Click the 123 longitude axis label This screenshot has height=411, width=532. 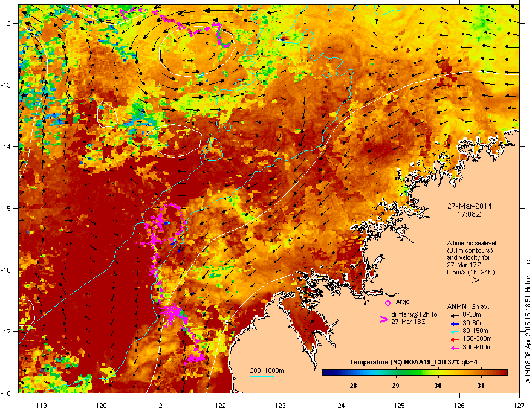[x=281, y=405]
